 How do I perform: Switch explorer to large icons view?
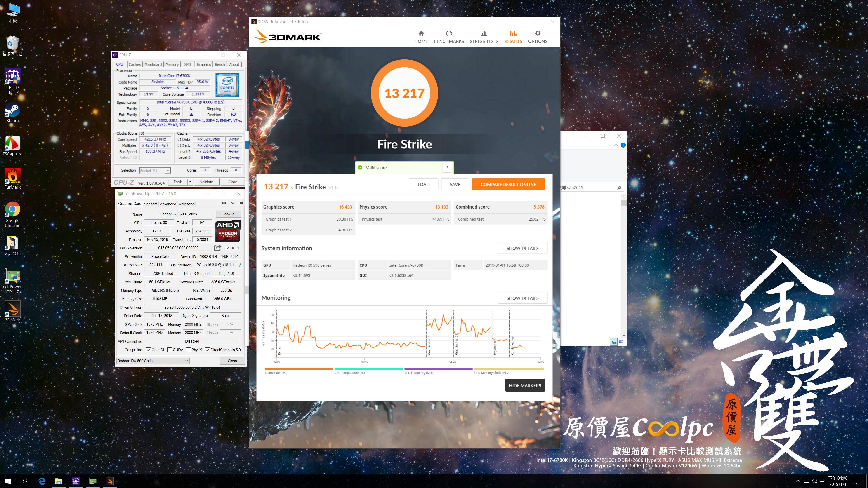pos(621,342)
